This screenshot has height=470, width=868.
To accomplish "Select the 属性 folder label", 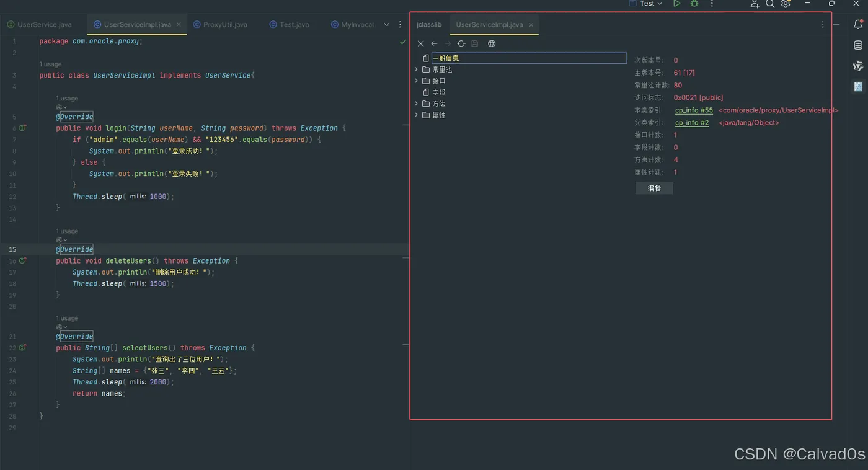I will [439, 115].
